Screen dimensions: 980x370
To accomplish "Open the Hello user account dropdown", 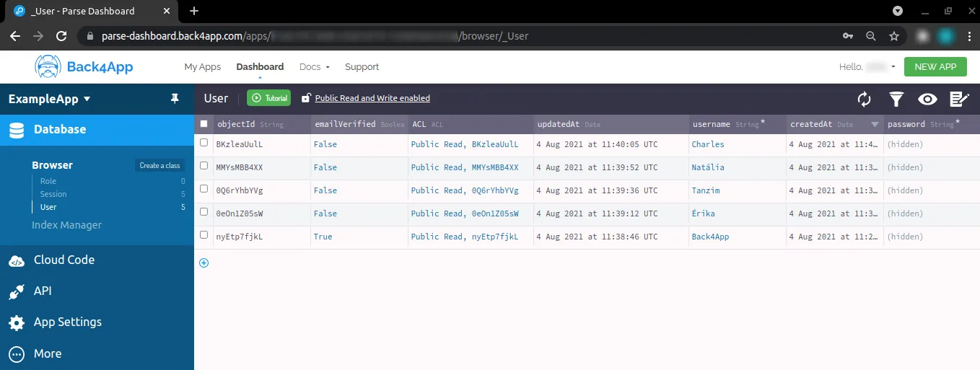I will point(867,66).
